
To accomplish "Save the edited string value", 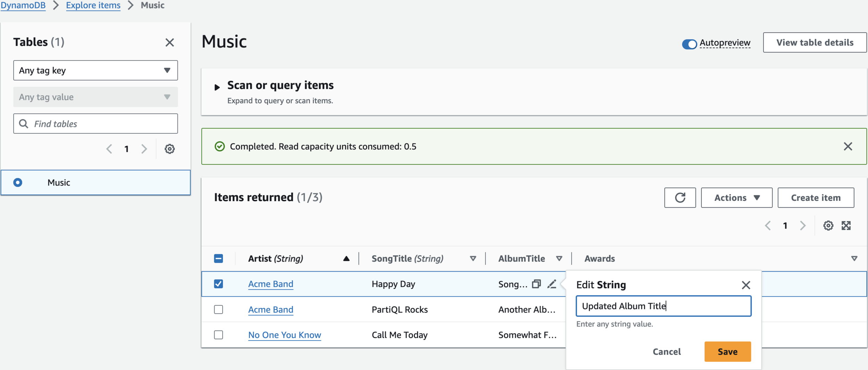I will (x=727, y=352).
